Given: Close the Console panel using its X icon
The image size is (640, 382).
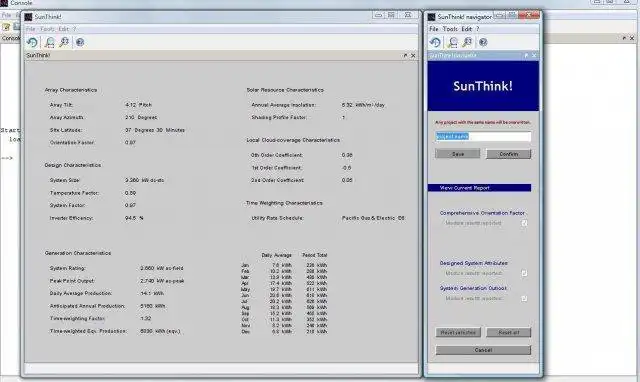Looking at the screenshot, I should [632, 38].
